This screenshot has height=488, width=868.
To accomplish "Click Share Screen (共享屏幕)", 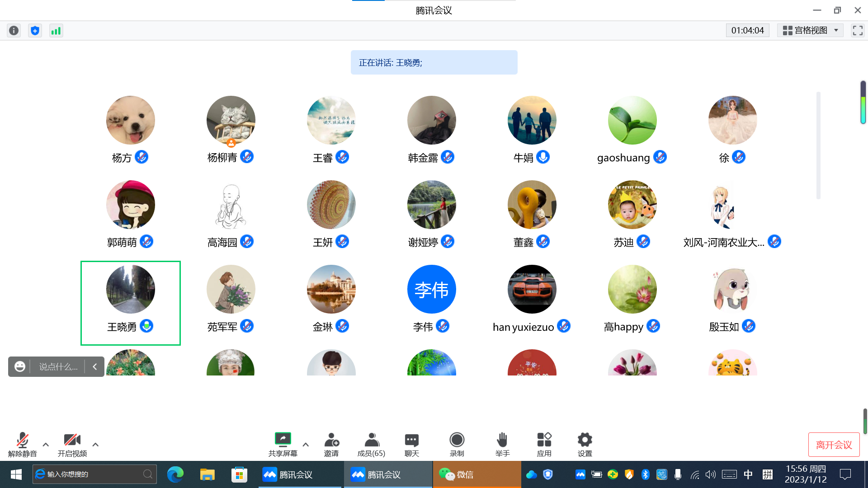I will 283,444.
